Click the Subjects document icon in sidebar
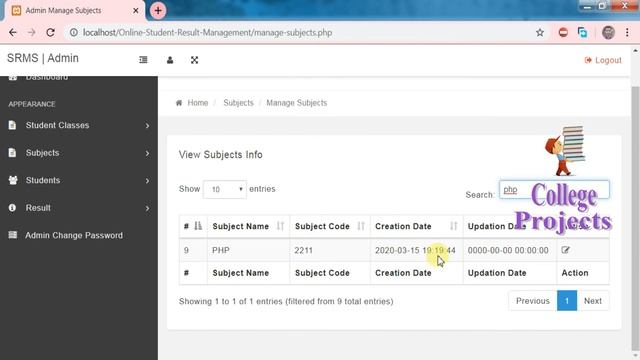Screen dimensions: 640x360 pos(12,152)
